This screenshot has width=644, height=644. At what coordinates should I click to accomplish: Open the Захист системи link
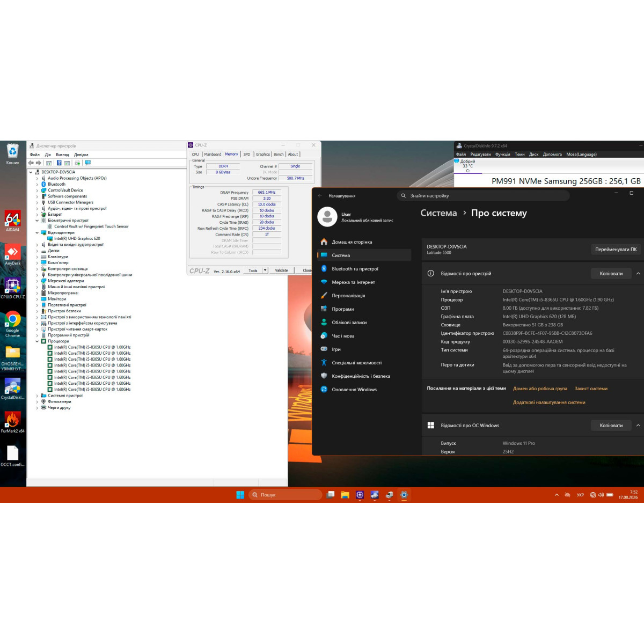591,389
